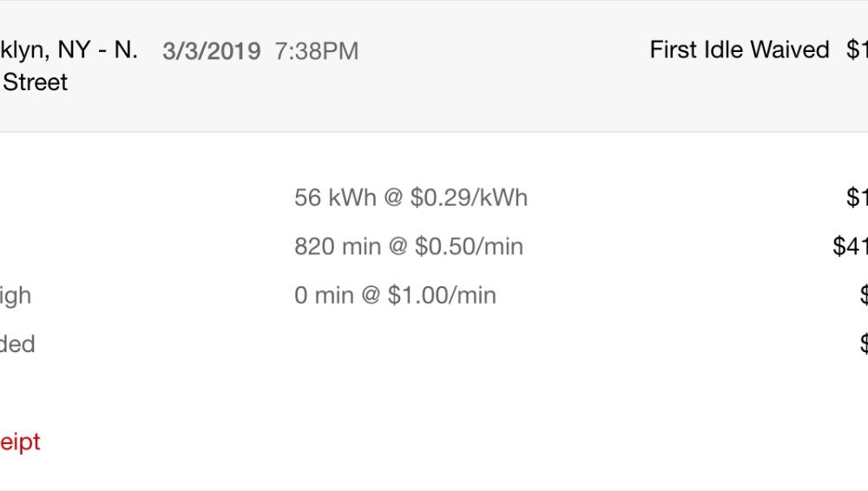Click the cut-off label ending in 'igh'
Screen dimensions: 868x491
(16, 296)
